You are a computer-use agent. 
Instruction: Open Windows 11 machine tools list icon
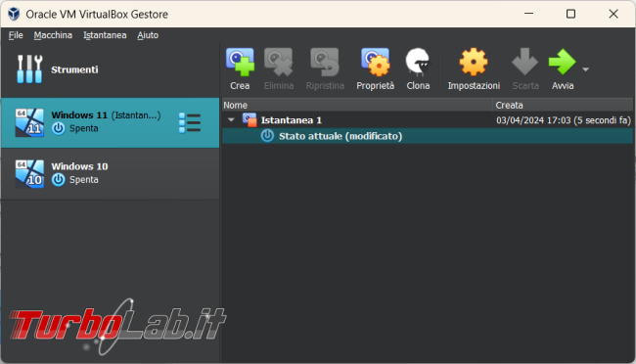point(190,122)
